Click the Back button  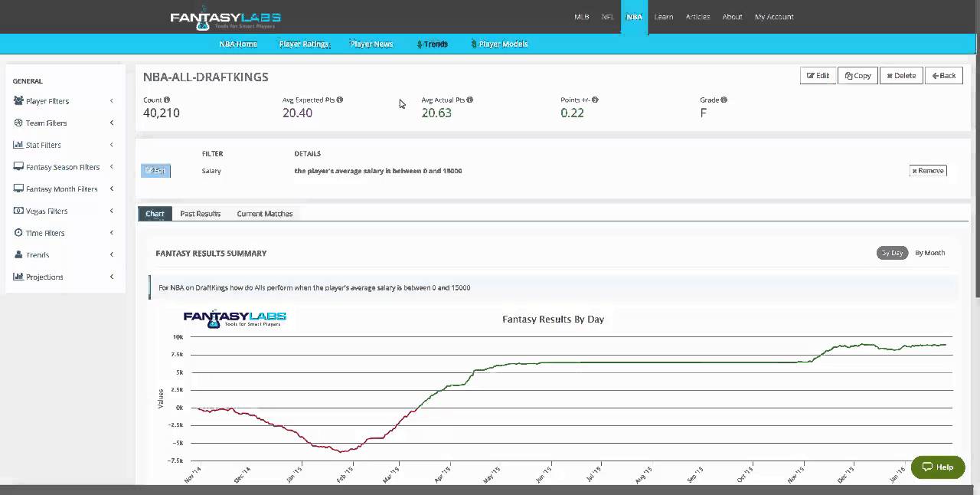(943, 75)
